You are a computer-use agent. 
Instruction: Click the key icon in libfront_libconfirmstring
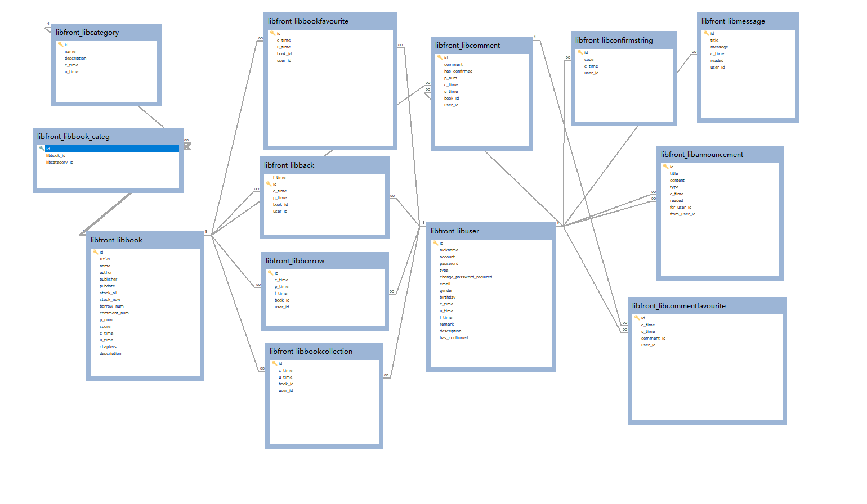[580, 52]
